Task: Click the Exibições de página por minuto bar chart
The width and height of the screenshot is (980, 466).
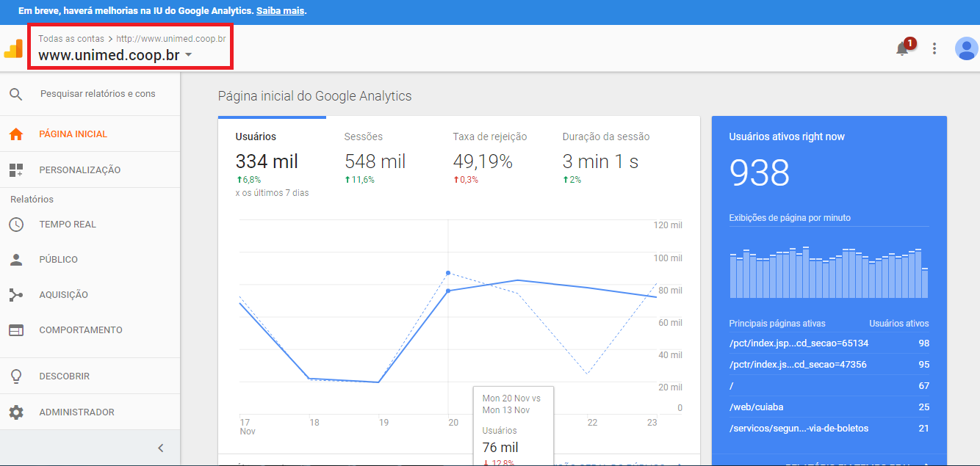Action: click(x=829, y=272)
